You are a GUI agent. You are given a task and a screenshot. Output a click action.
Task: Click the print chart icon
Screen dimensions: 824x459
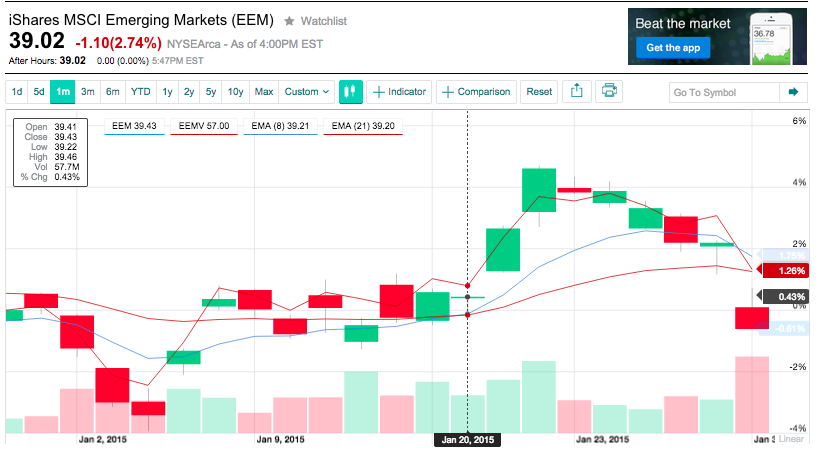coord(609,91)
